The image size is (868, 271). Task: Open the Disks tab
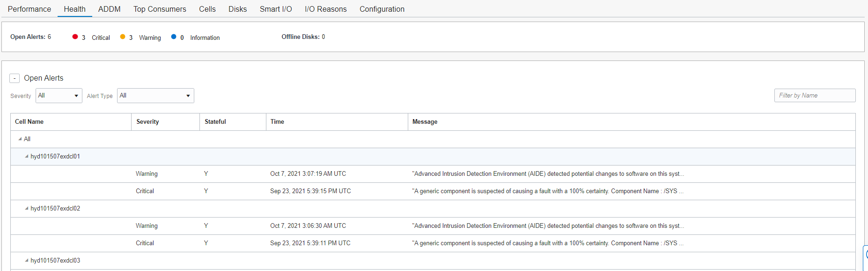tap(237, 9)
